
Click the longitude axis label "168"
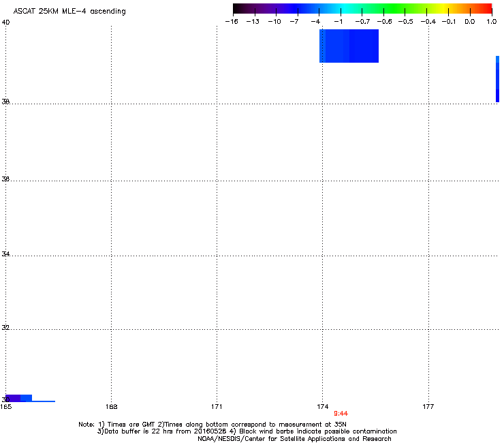pos(112,407)
